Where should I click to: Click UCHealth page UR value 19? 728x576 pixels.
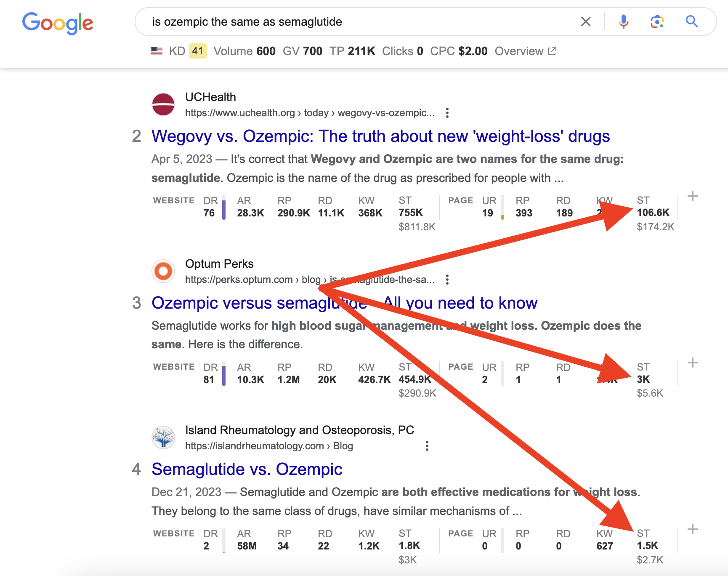488,213
